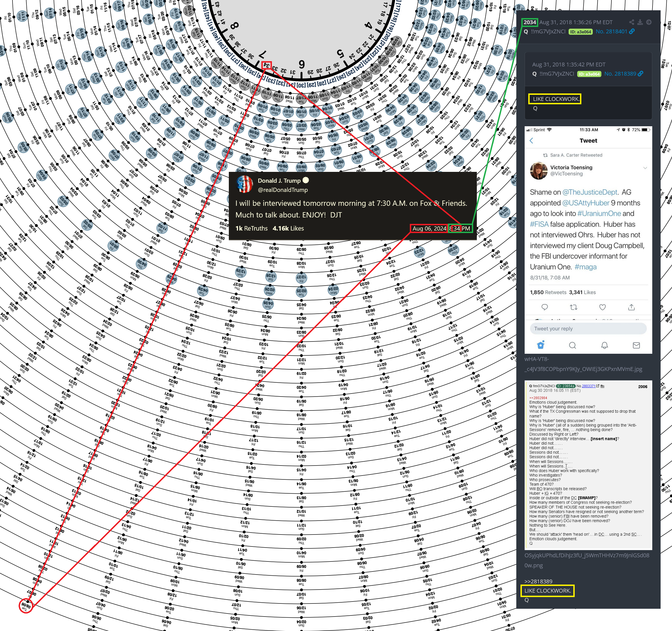This screenshot has height=631, width=672.
Task: Open the @realDonaldTrump handle
Action: tap(282, 190)
